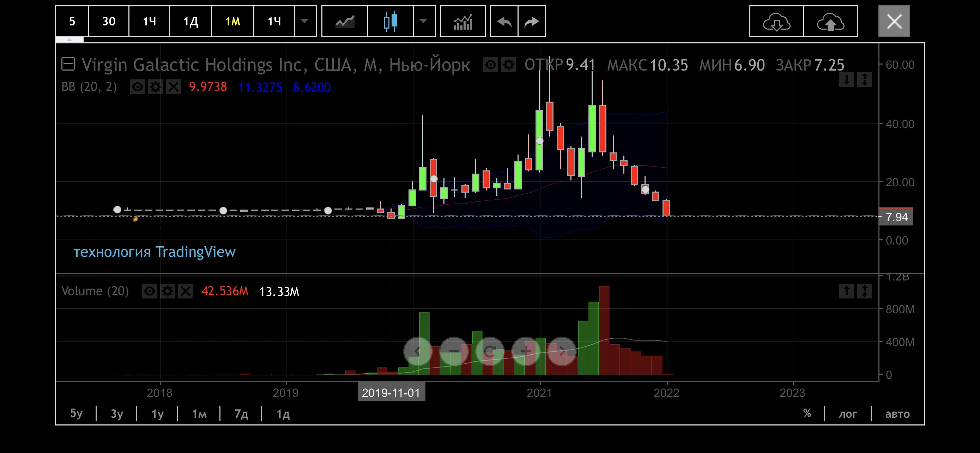980x453 pixels.
Task: Redo the last chart action
Action: (x=532, y=21)
